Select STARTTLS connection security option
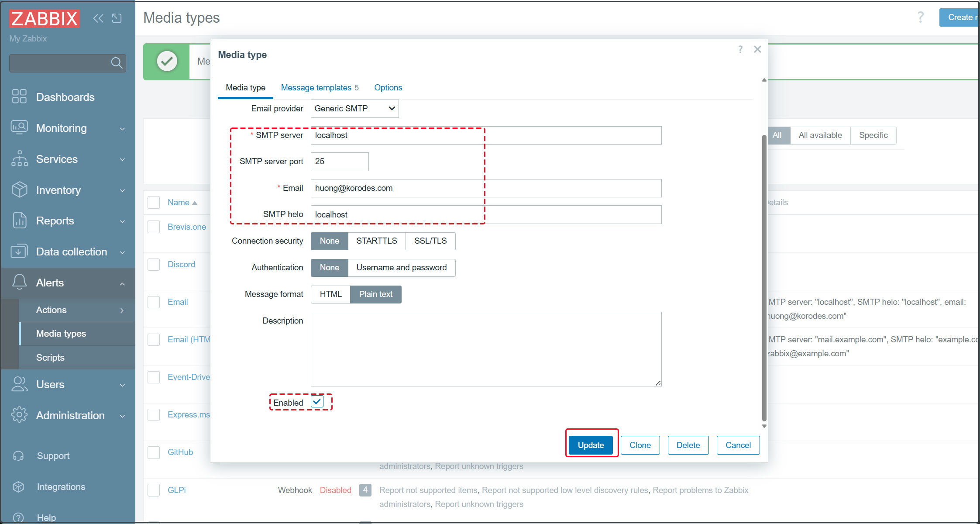This screenshot has height=524, width=980. point(376,241)
